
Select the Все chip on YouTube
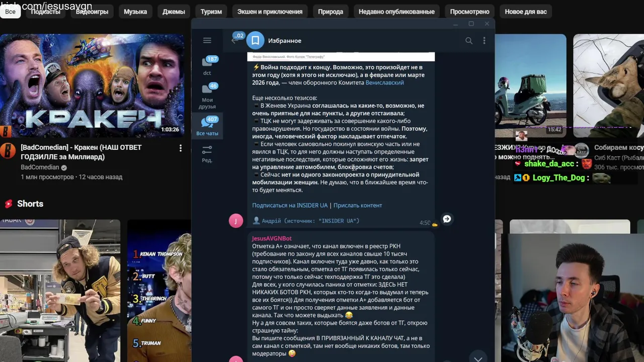coord(10,12)
